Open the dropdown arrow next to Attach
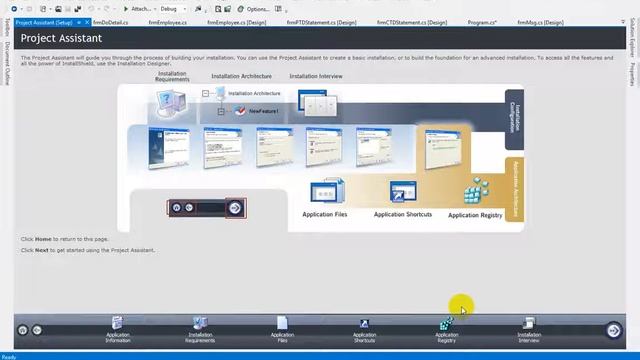 [x=155, y=9]
